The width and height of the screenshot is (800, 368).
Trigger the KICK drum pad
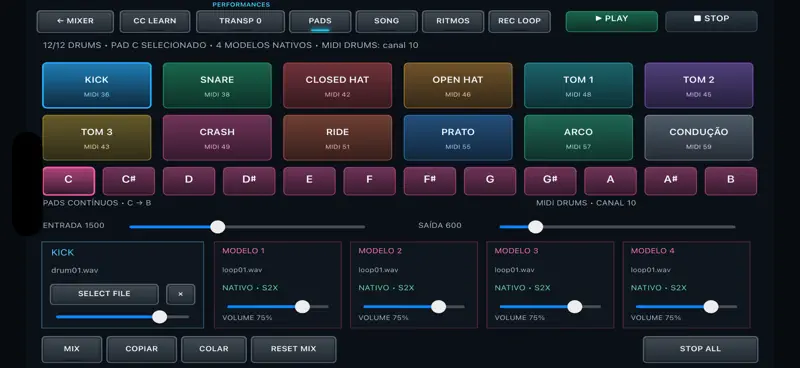[97, 85]
